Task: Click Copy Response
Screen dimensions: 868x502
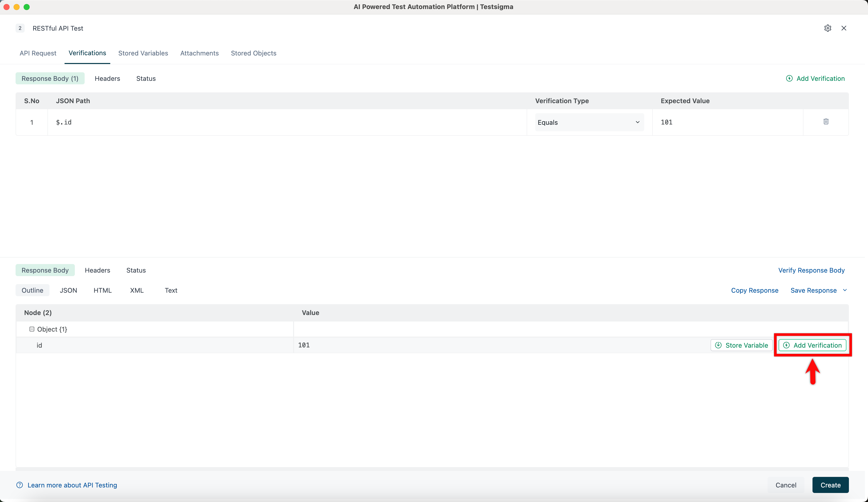Action: [754, 290]
